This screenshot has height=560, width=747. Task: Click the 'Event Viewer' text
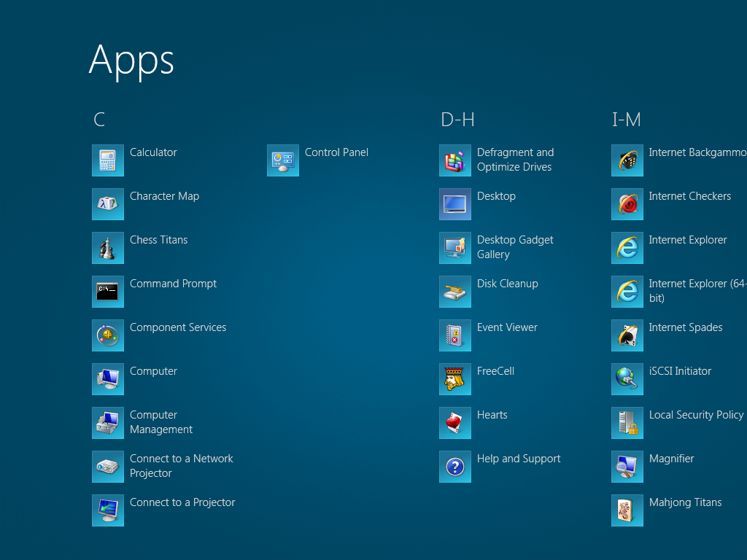click(507, 327)
